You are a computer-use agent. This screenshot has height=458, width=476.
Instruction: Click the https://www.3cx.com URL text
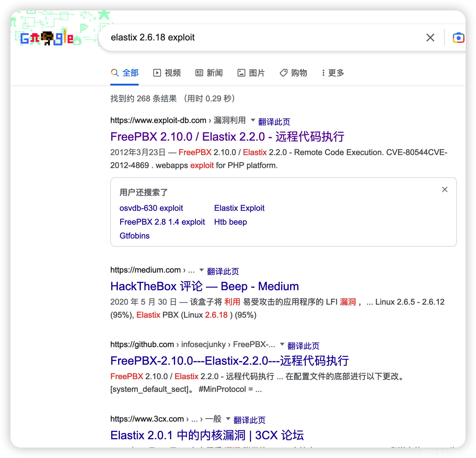point(147,419)
